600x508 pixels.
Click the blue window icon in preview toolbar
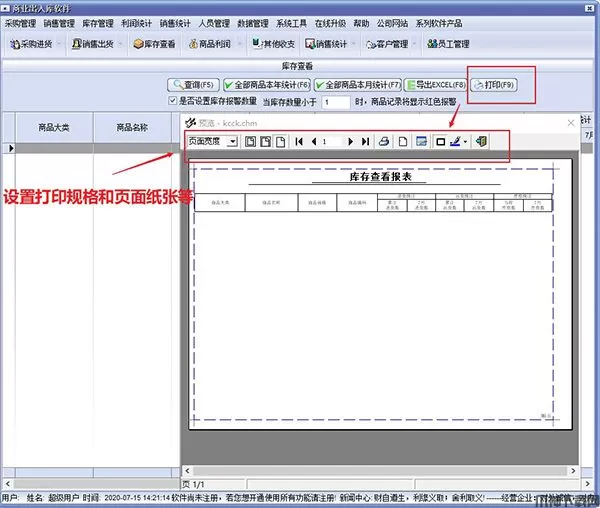coord(421,142)
